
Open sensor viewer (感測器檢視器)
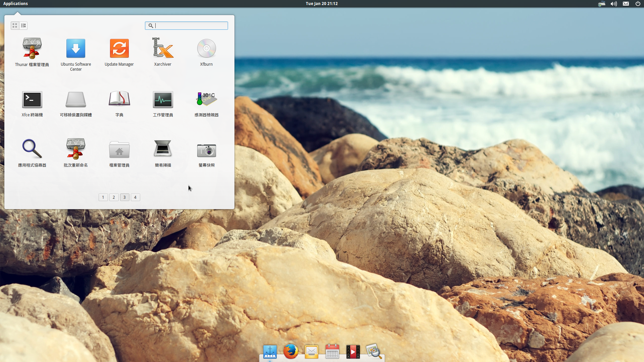tap(206, 99)
